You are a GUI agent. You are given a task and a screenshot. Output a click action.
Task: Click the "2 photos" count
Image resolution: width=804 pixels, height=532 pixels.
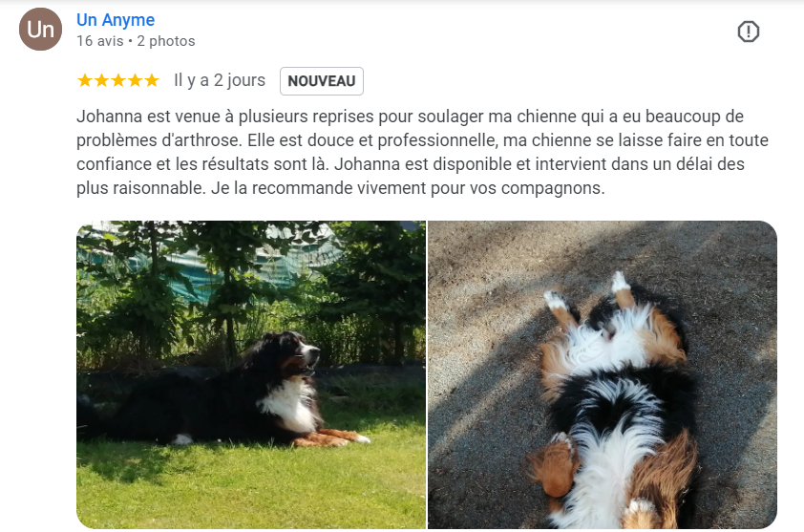[x=165, y=41]
